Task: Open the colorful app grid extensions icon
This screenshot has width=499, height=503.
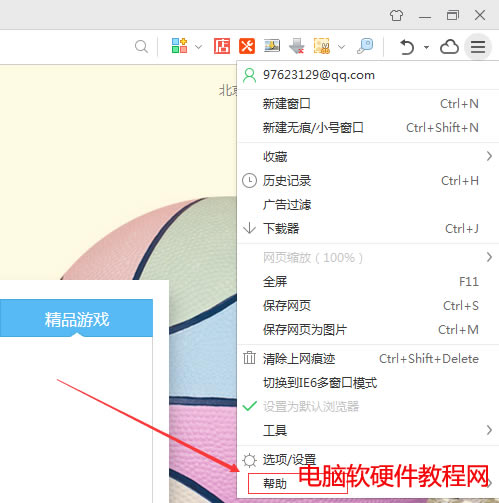Action: coord(179,46)
